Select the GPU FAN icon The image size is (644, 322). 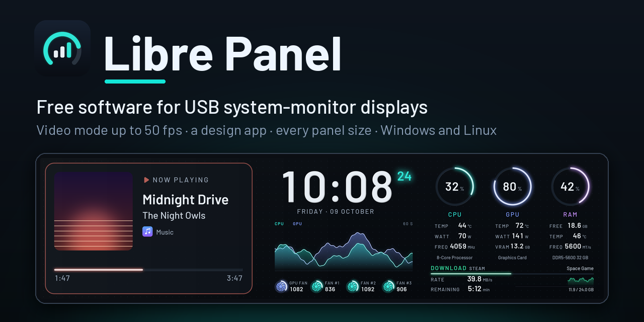point(281,286)
